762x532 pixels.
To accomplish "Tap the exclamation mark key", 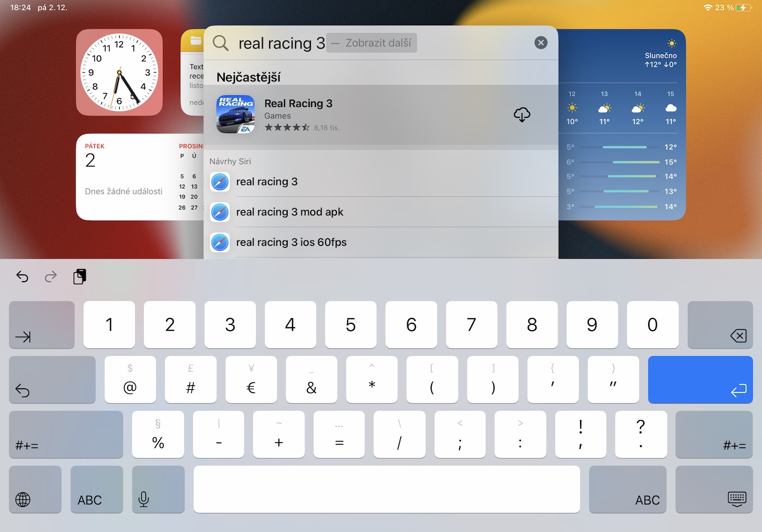I will tap(581, 435).
